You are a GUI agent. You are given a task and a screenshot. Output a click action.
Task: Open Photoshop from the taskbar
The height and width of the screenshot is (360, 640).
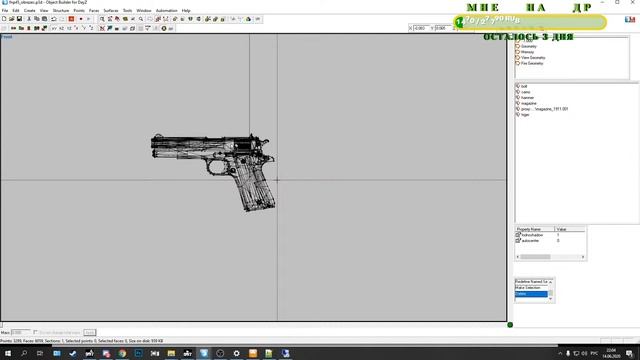pos(139,353)
